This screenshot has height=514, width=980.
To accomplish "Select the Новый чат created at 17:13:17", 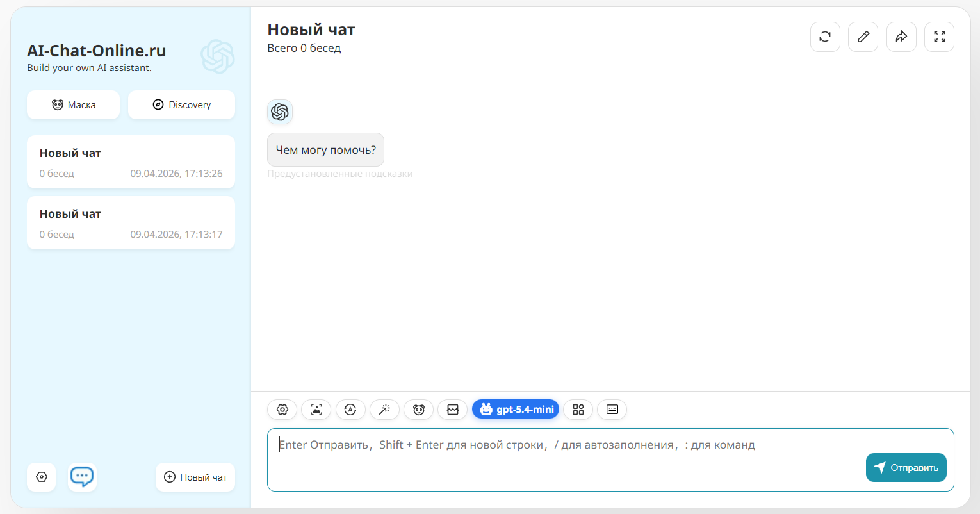I will pyautogui.click(x=131, y=223).
